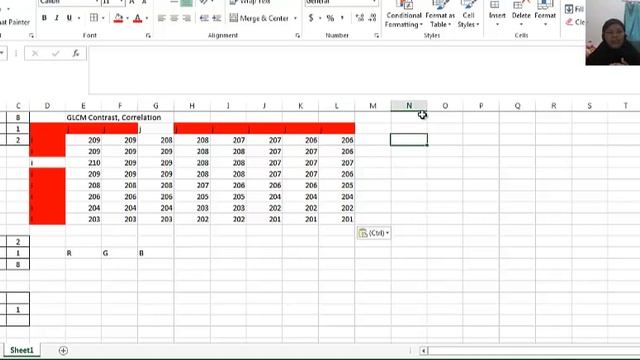Add a new sheet with plus icon
640x360 pixels.
pos(63,351)
